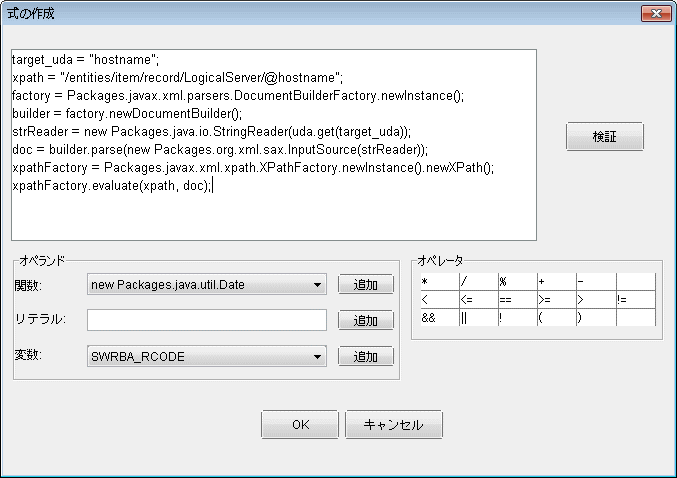Expand the 変数 SWRBA_RCODE dropdown

pyautogui.click(x=207, y=357)
